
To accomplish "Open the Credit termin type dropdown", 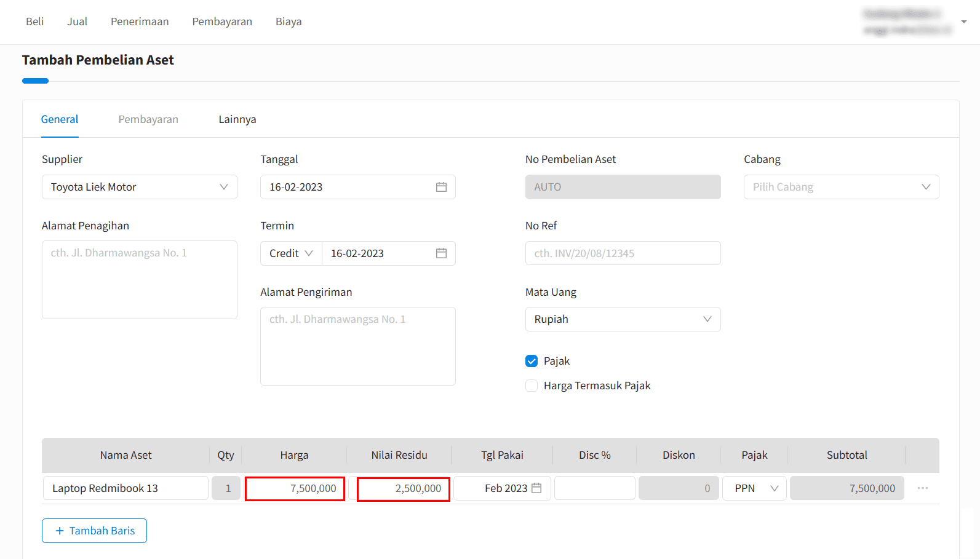I will pos(291,253).
